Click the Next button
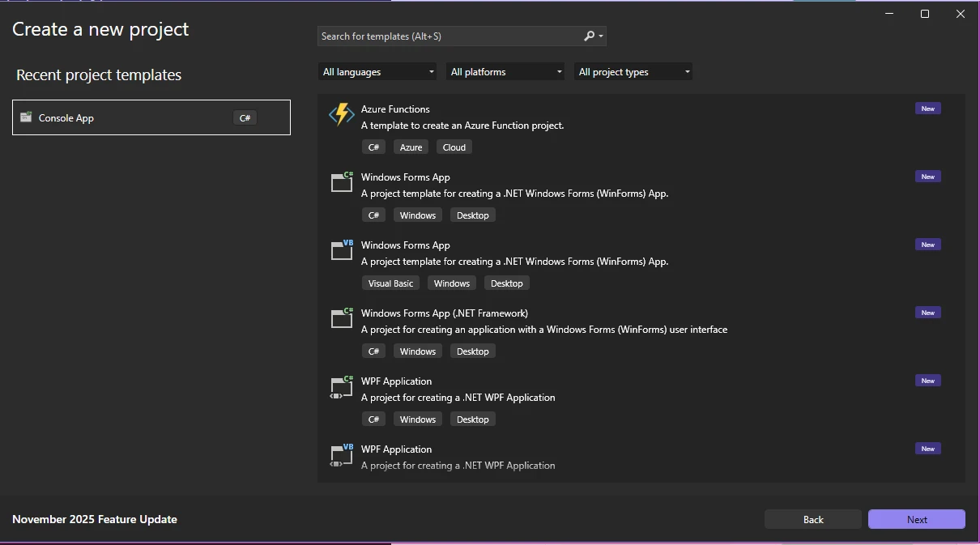This screenshot has width=980, height=545. click(x=916, y=519)
